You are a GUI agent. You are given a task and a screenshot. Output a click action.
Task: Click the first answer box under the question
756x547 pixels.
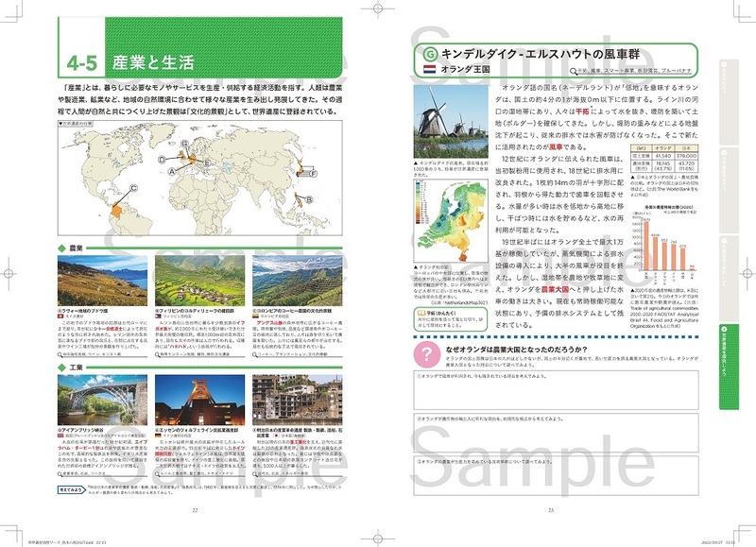(x=556, y=390)
